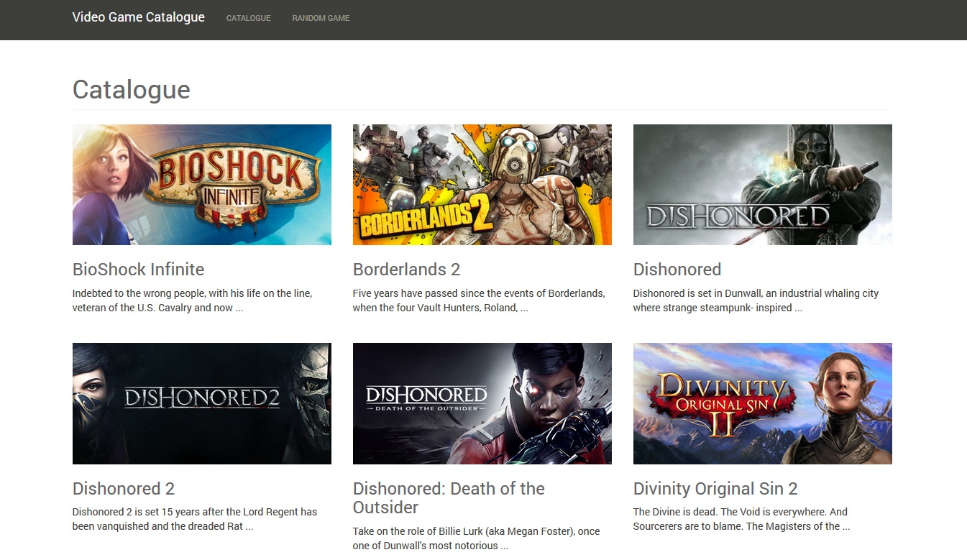Open the Borderlands 2 game page
Screen dimensions: 967x560
pyautogui.click(x=406, y=270)
